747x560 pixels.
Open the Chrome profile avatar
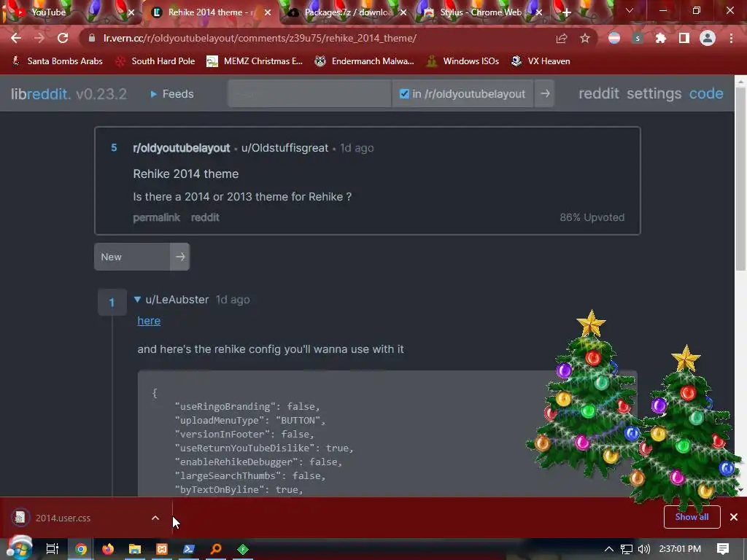(708, 38)
